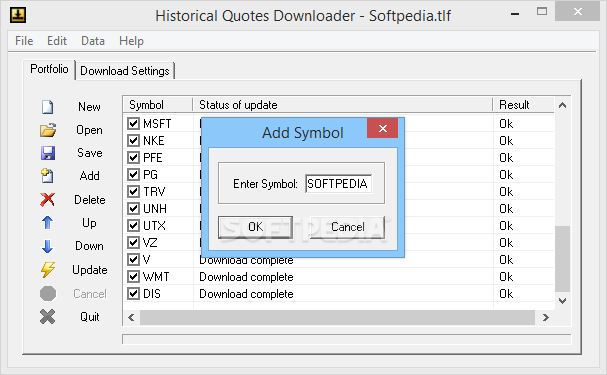Select the MSFT symbol text
The image size is (607, 375).
point(157,123)
